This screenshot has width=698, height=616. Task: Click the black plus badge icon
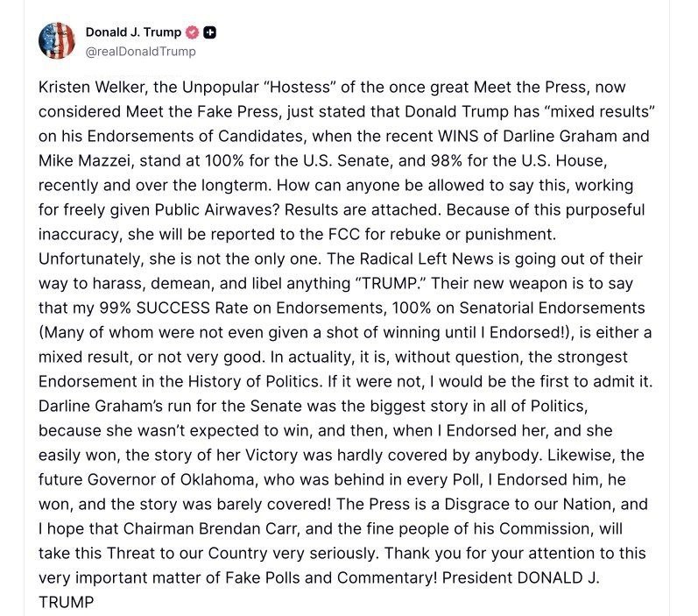[210, 32]
